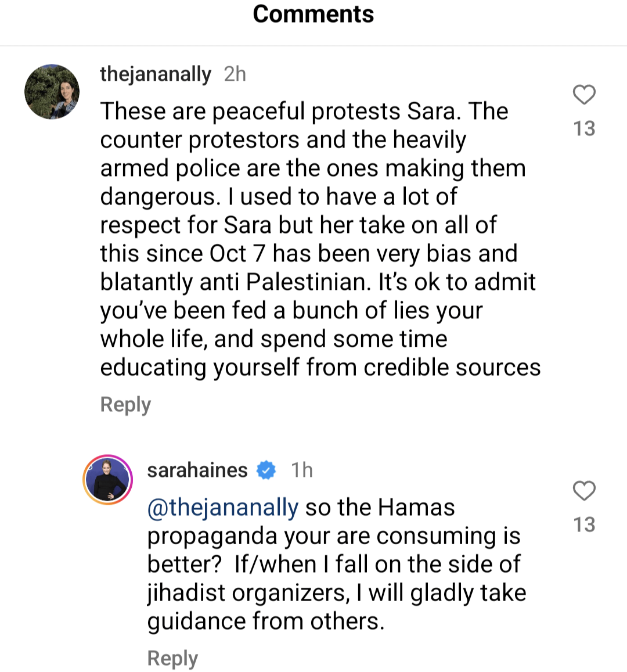Click the phrase 'educating yourself from credible sources'
This screenshot has width=627, height=672.
320,368
